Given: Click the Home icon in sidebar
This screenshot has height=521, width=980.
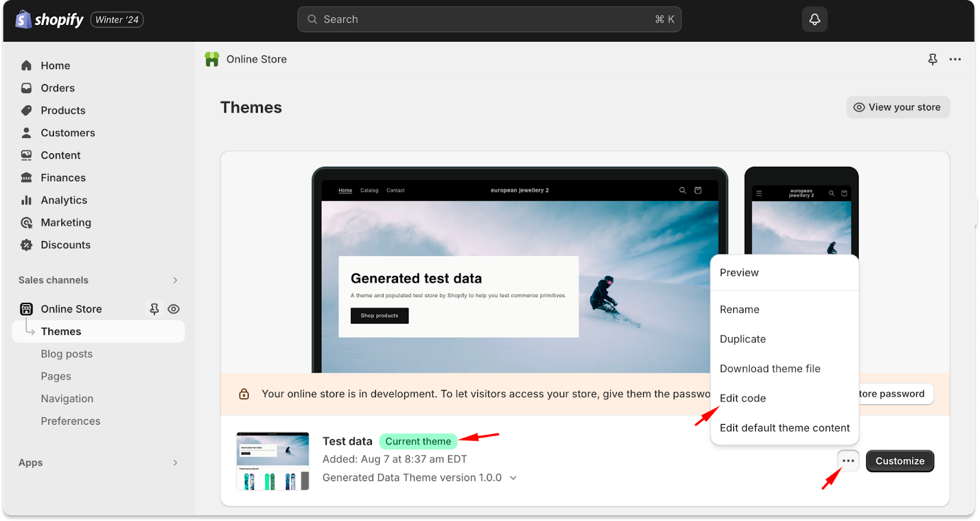Looking at the screenshot, I should (x=26, y=66).
